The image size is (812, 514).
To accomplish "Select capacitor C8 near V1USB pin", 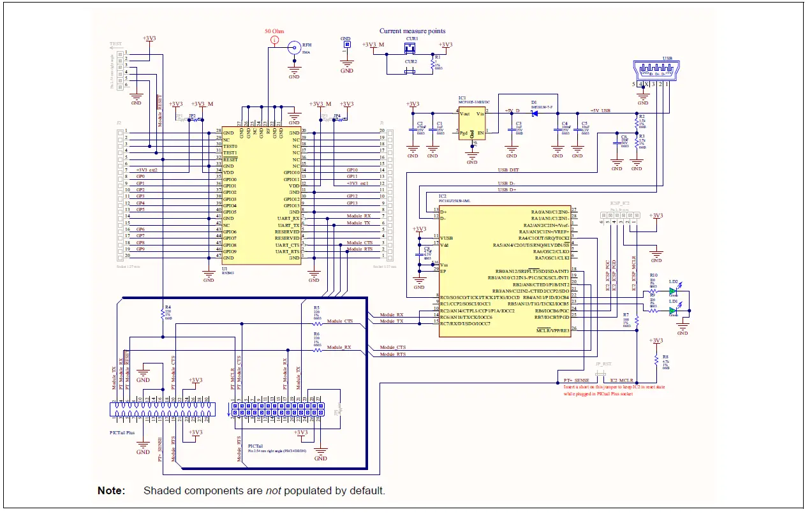I will click(x=419, y=253).
